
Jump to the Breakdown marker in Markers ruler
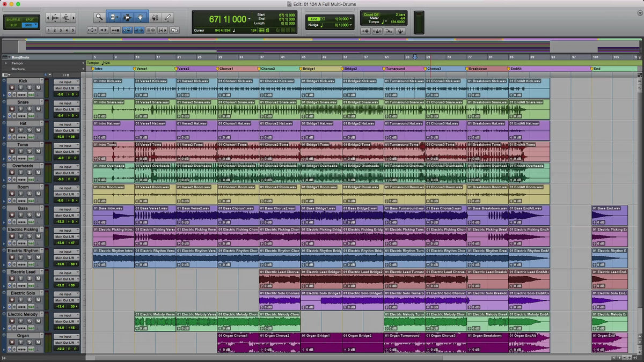(x=478, y=69)
